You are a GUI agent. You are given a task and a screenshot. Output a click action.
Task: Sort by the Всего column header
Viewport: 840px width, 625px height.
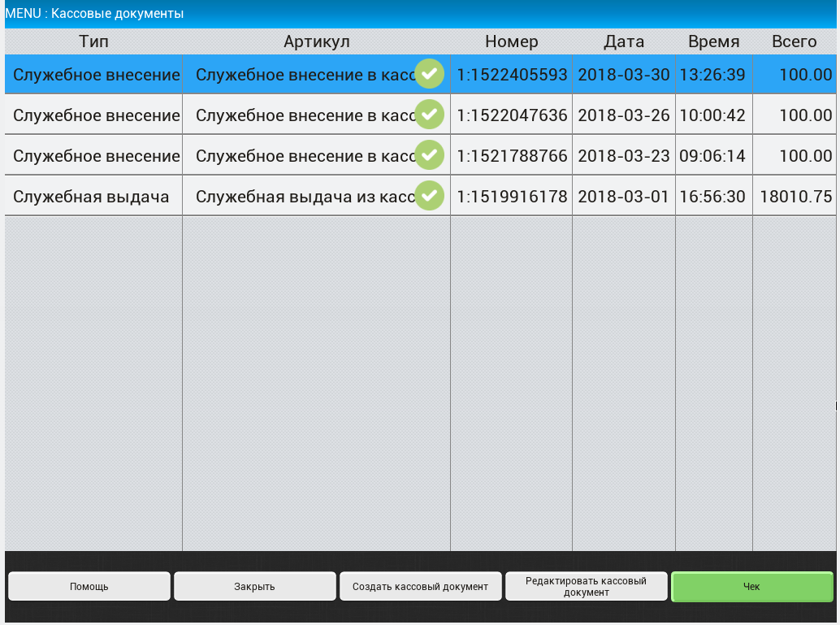point(795,41)
